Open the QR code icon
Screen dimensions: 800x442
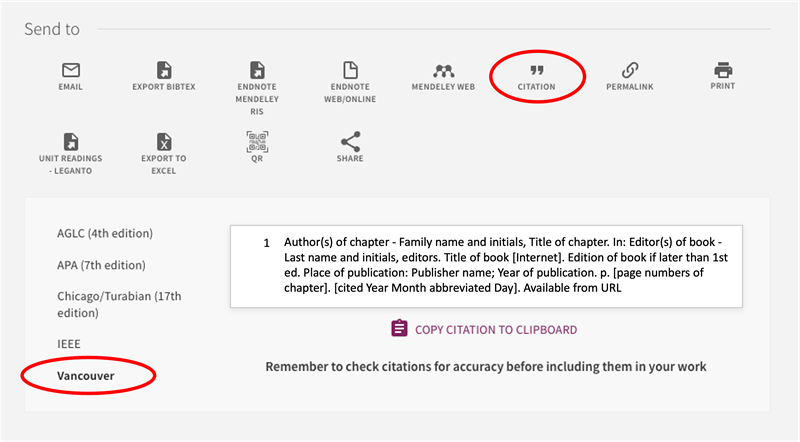(257, 142)
